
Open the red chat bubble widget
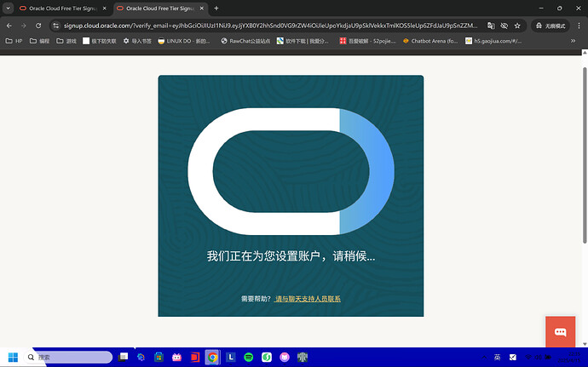(x=560, y=332)
